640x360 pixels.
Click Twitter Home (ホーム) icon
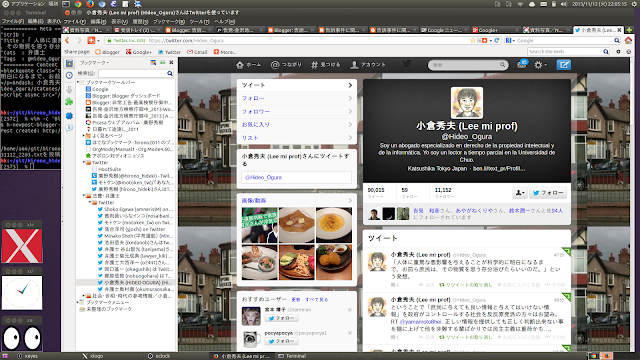[x=240, y=64]
